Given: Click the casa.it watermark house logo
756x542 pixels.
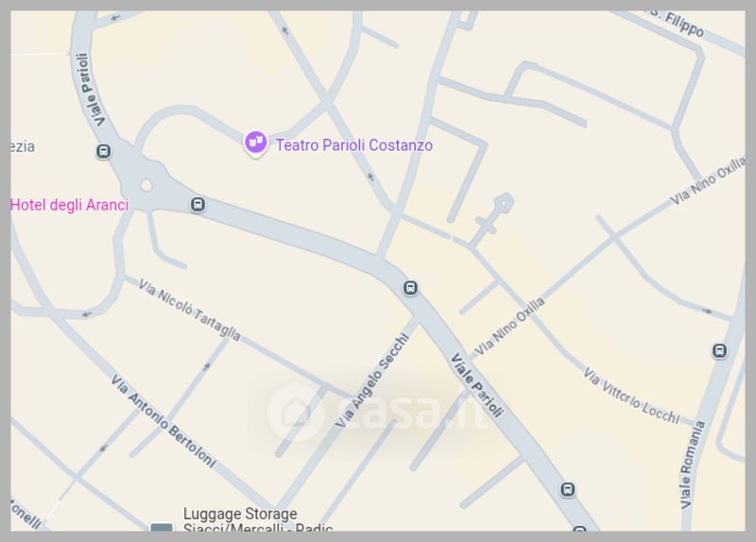Looking at the screenshot, I should click(x=295, y=412).
